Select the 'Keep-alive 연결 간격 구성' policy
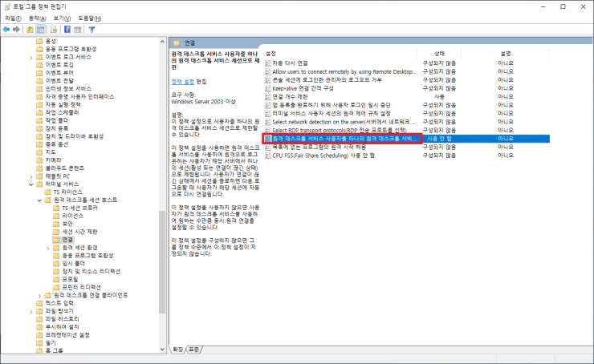 click(x=305, y=88)
